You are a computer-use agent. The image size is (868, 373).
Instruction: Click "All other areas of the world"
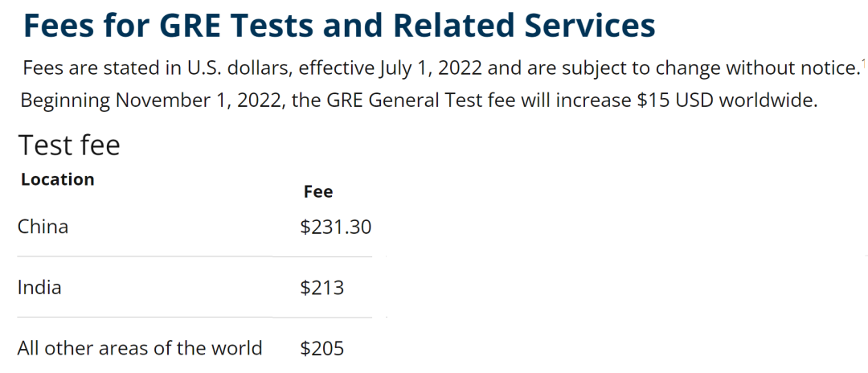[140, 348]
